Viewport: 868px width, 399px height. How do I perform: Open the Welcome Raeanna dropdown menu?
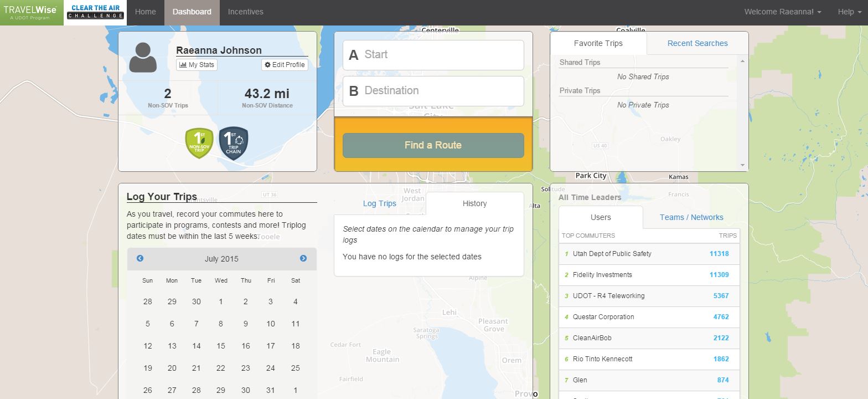(782, 12)
